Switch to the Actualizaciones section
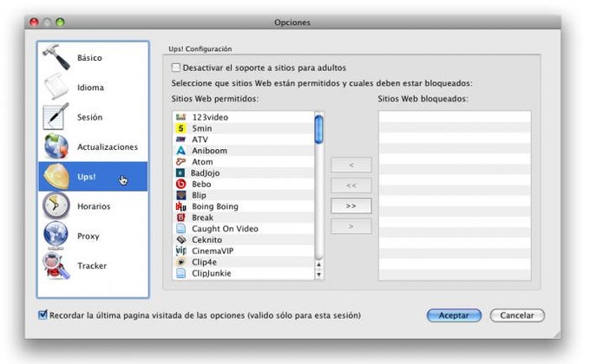Viewport: 590px width, 364px height. (x=93, y=146)
